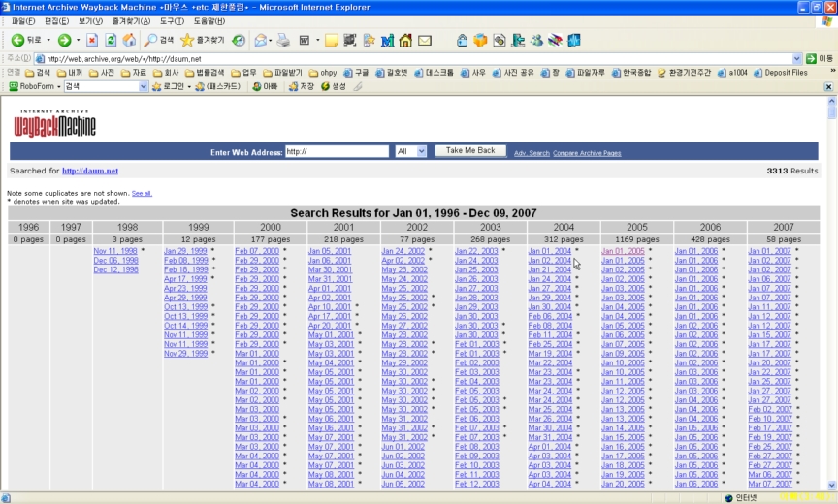
Task: Open Favorites (즐겨찾기) star button
Action: [x=203, y=40]
